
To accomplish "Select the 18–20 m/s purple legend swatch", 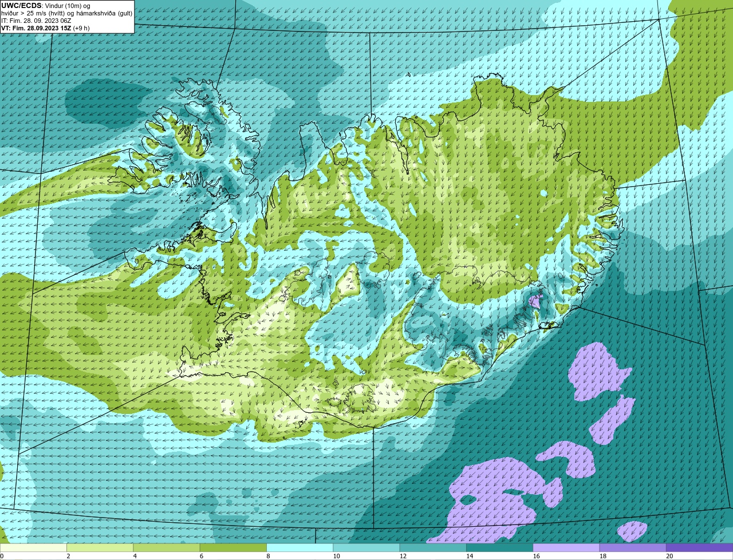I will pyautogui.click(x=633, y=547).
